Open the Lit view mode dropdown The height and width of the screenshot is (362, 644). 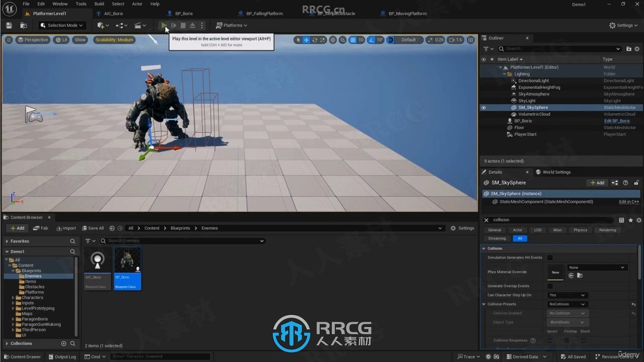tap(61, 40)
